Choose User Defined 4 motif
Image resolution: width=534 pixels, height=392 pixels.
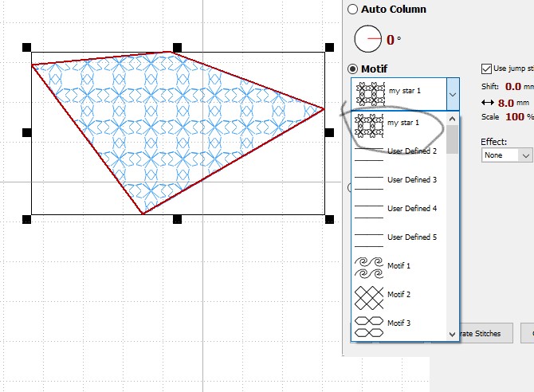pyautogui.click(x=399, y=211)
